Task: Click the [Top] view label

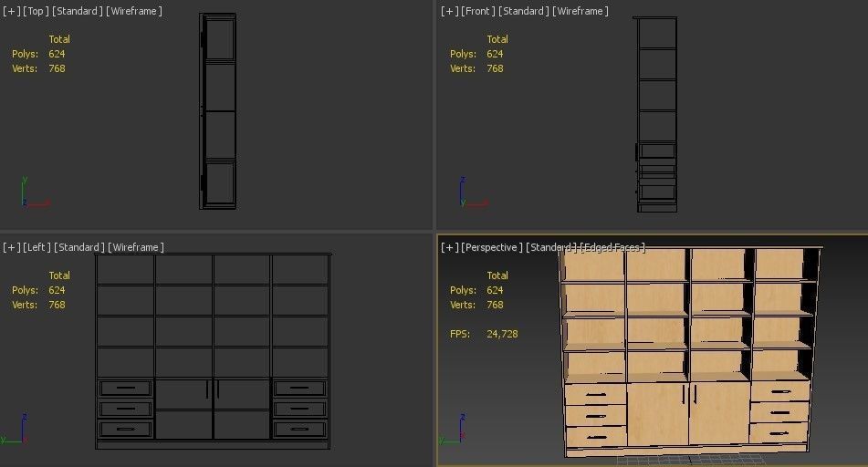Action: (36, 11)
